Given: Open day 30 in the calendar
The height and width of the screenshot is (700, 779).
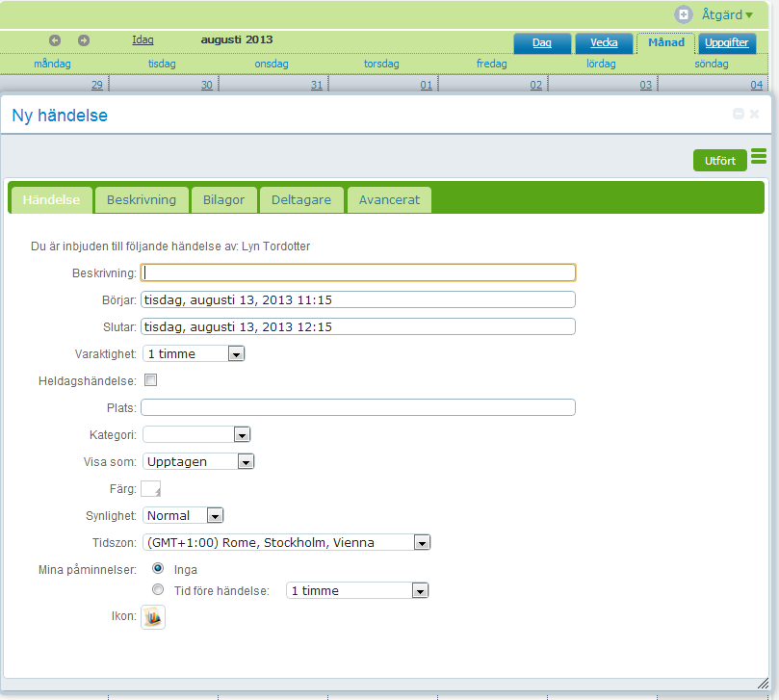Looking at the screenshot, I should click(x=207, y=85).
